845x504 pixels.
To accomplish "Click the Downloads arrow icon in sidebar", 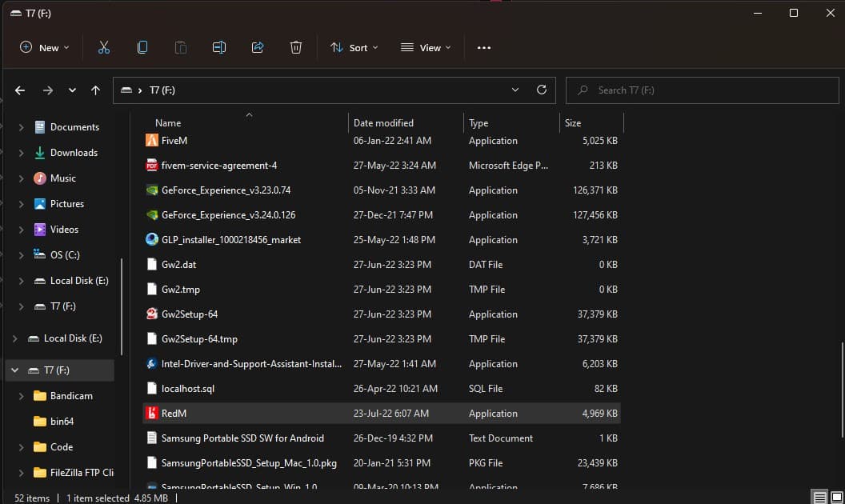I will (x=40, y=153).
